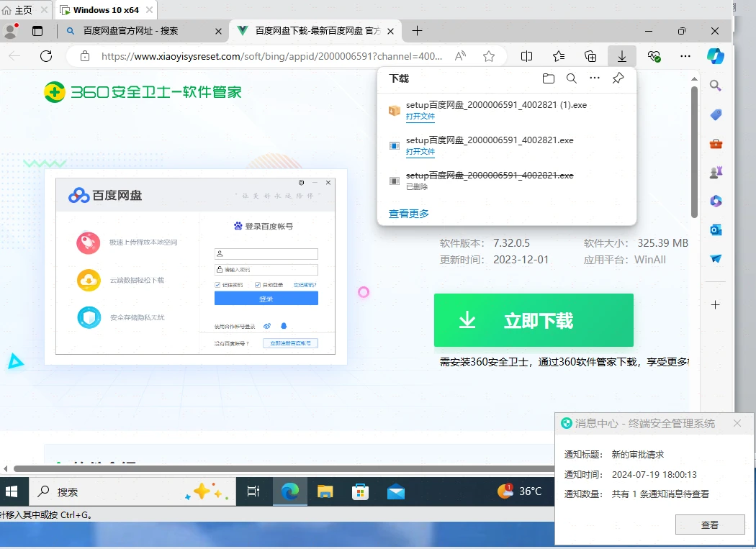
Task: Click the search downloads icon
Action: 572,78
